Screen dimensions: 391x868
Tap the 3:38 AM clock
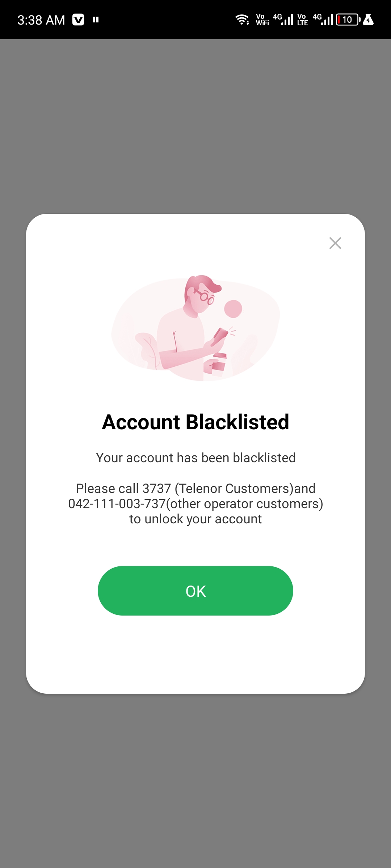tap(41, 20)
